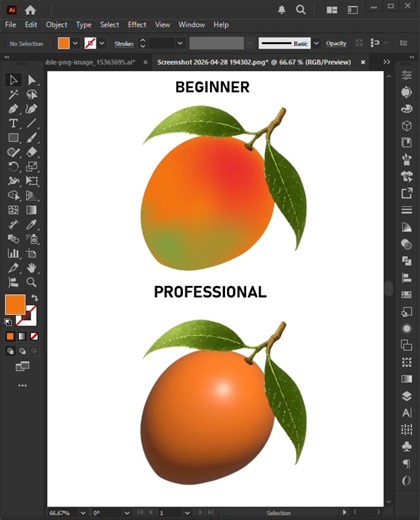Select the Direct Selection tool
The image size is (420, 520).
click(32, 80)
